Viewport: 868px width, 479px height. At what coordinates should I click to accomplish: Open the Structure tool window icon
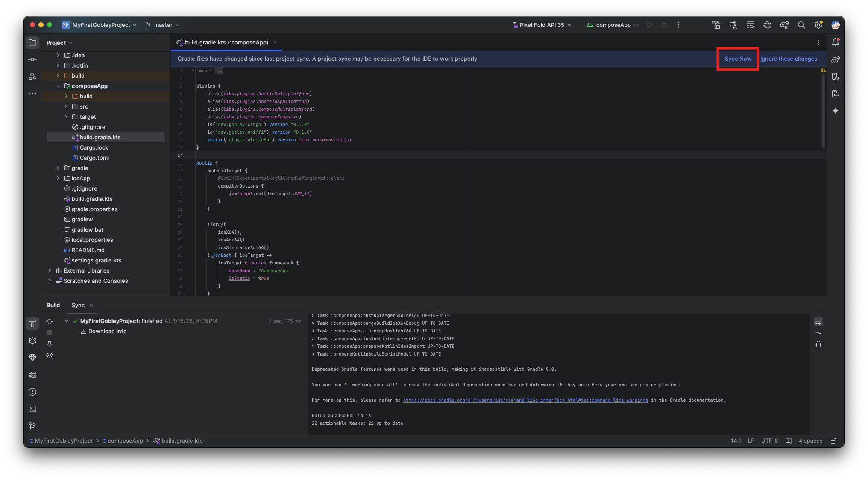click(x=32, y=76)
